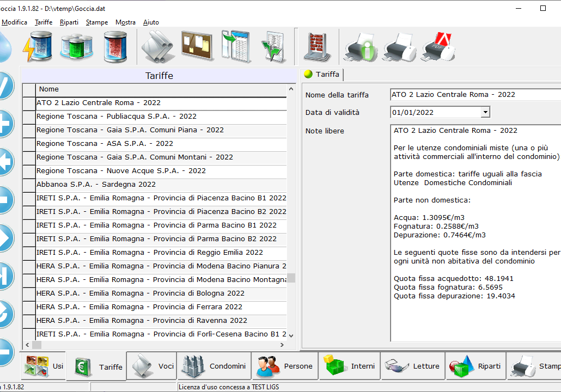
Task: Click the left arrow side button
Action: pyautogui.click(x=5, y=162)
